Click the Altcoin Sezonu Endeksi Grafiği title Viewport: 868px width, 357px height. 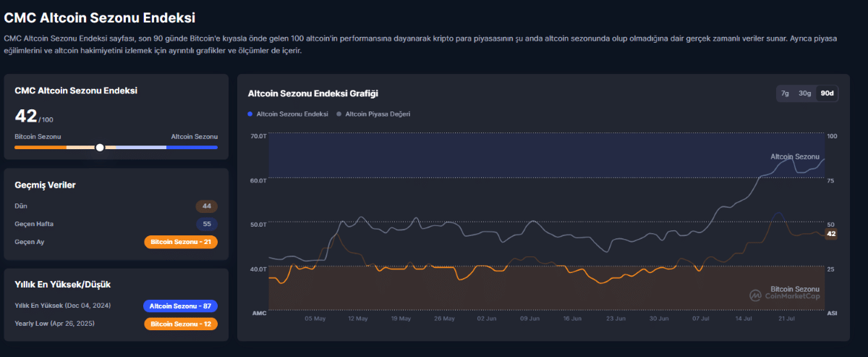[313, 93]
